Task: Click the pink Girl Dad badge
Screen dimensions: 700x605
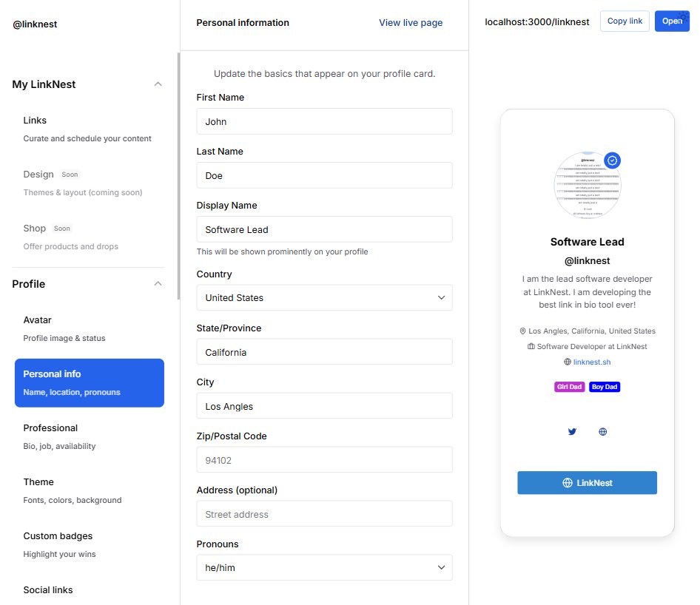Action: point(569,386)
